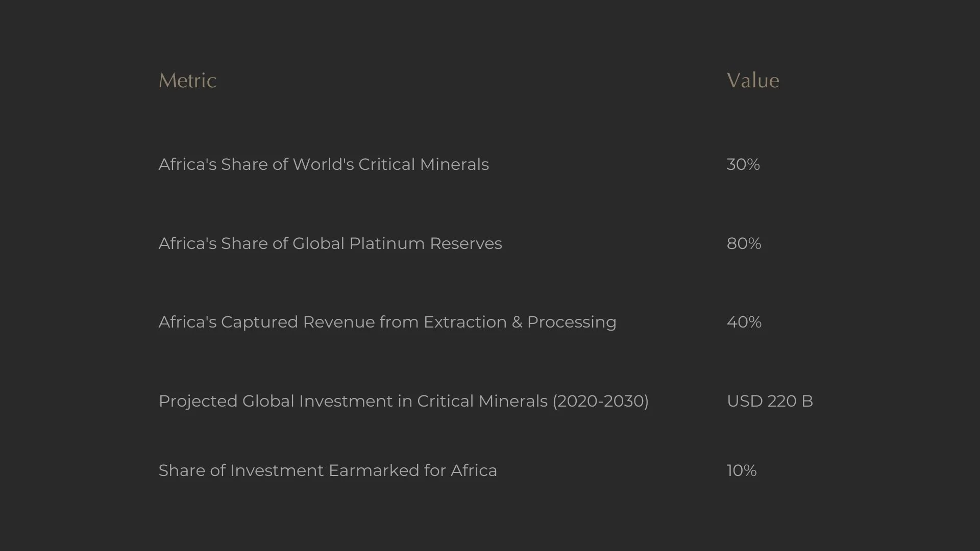Click the USD 220 B value
Viewport: 980px width, 551px height.
[x=770, y=401]
